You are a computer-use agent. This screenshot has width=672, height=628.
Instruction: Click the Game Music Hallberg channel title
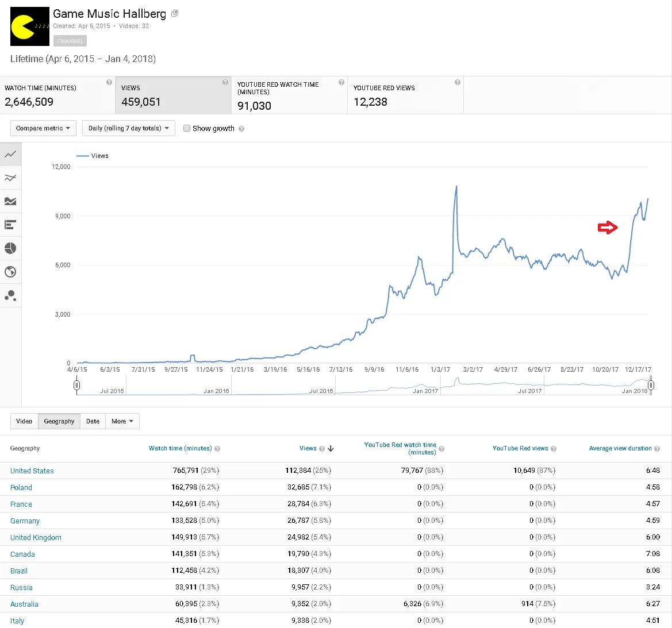[109, 14]
